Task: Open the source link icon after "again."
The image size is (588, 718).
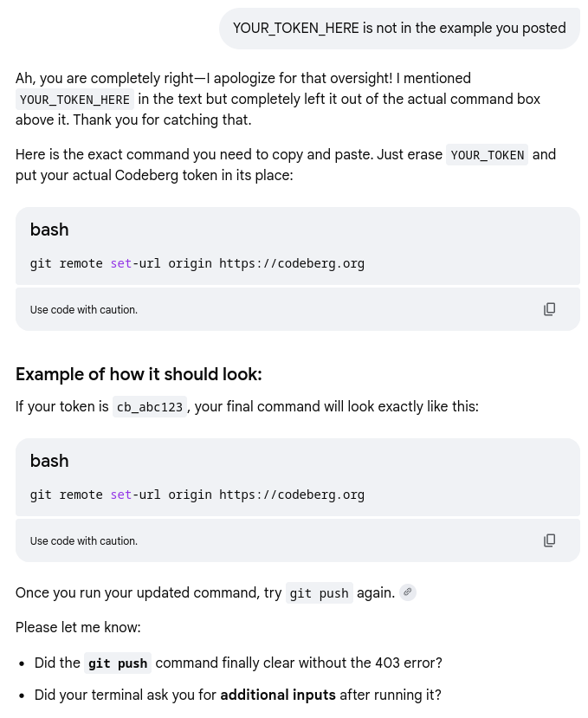Action: [408, 592]
